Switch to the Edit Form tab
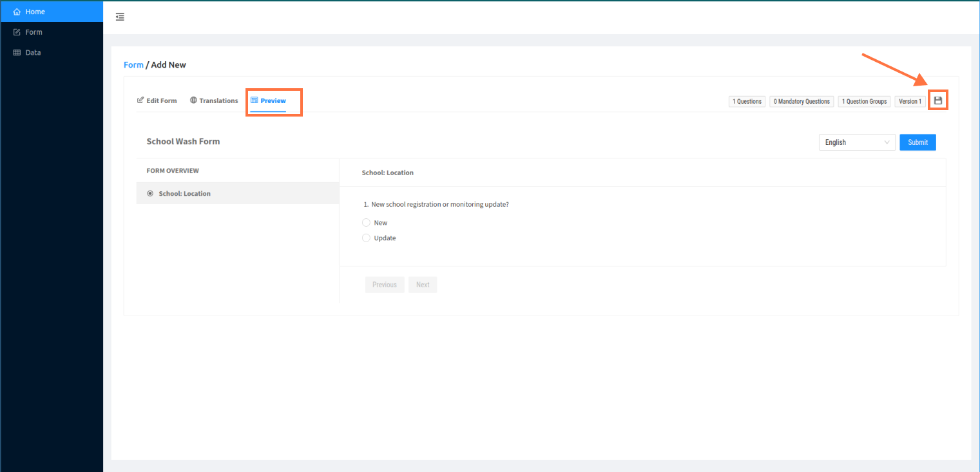 point(157,100)
